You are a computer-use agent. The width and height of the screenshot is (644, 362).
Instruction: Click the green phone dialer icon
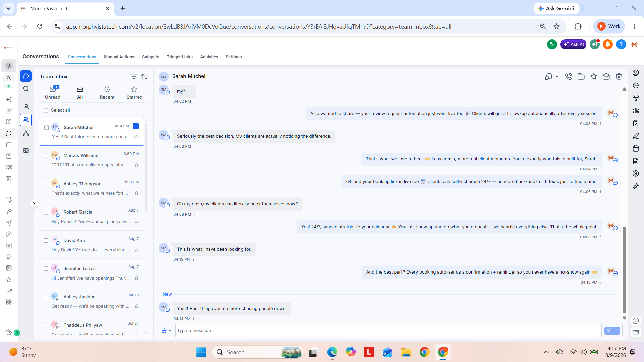coord(552,44)
